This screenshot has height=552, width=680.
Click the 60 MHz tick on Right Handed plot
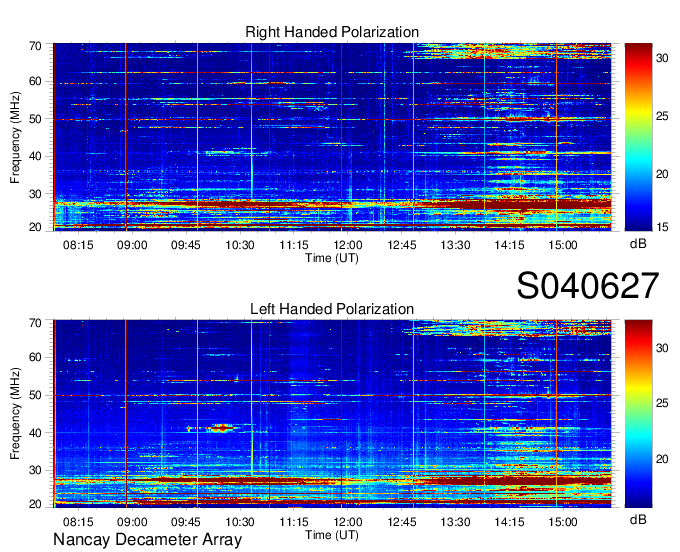35,81
